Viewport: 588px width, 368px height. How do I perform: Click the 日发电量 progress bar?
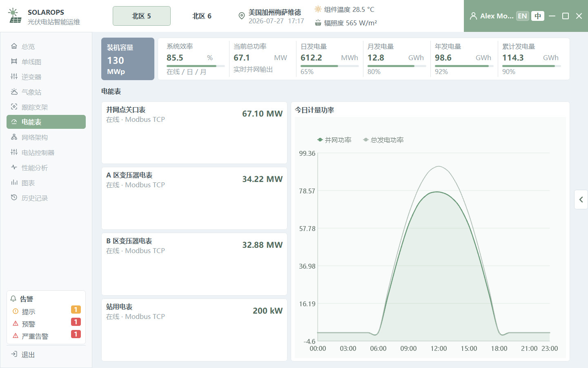[x=330, y=66]
